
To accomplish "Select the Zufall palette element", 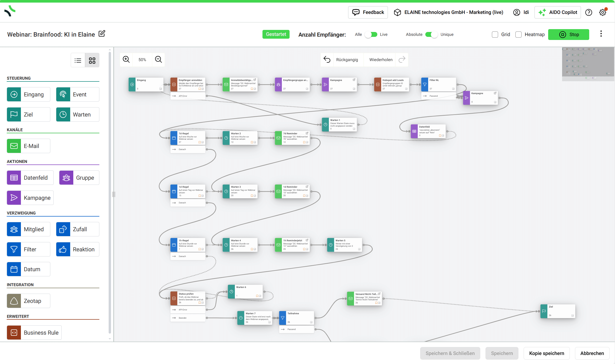I will [78, 229].
